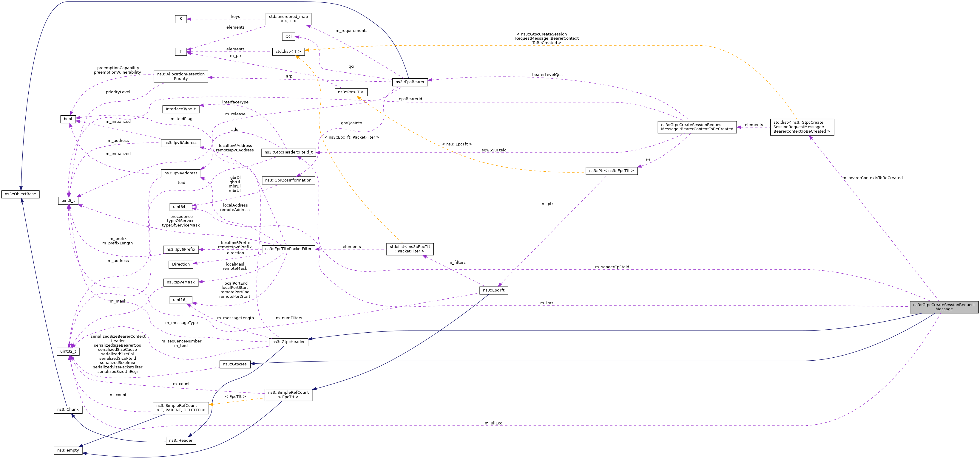Click the arp edge label

click(289, 76)
